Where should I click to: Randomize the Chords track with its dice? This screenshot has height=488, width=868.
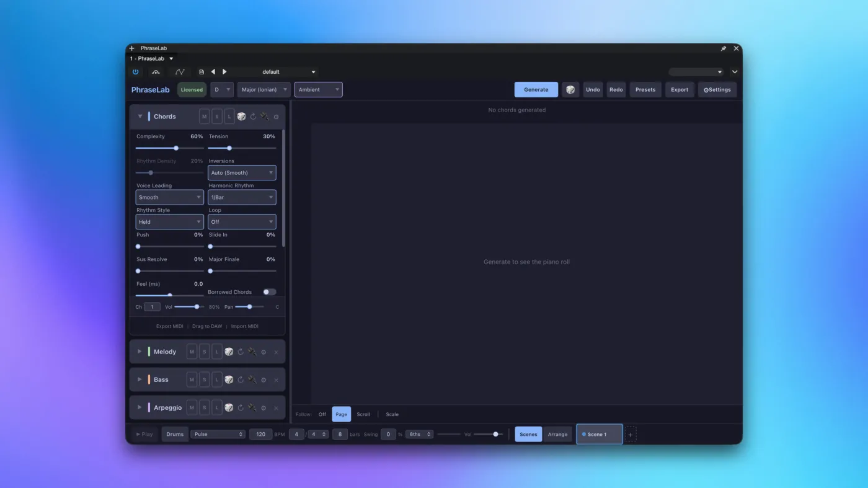point(242,117)
